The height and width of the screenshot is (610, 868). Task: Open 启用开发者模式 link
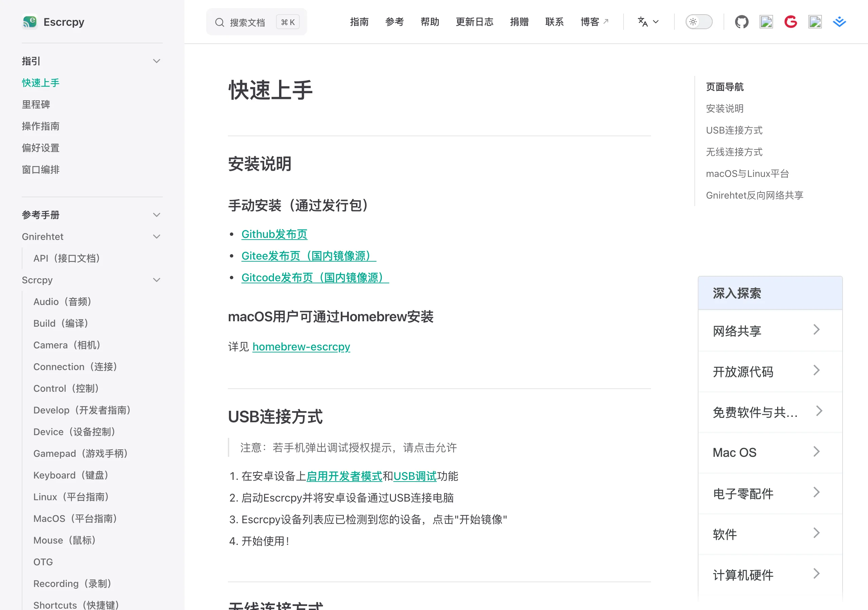pos(344,476)
